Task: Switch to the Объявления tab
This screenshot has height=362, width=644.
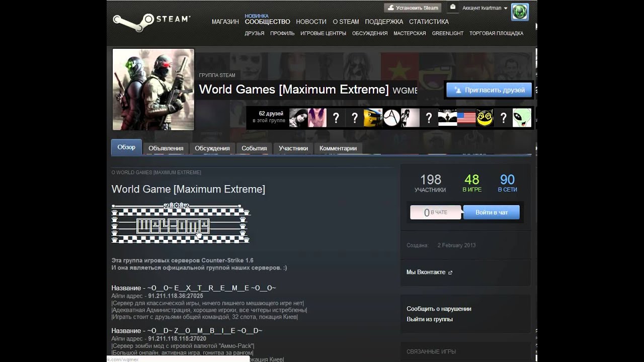Action: pyautogui.click(x=166, y=148)
